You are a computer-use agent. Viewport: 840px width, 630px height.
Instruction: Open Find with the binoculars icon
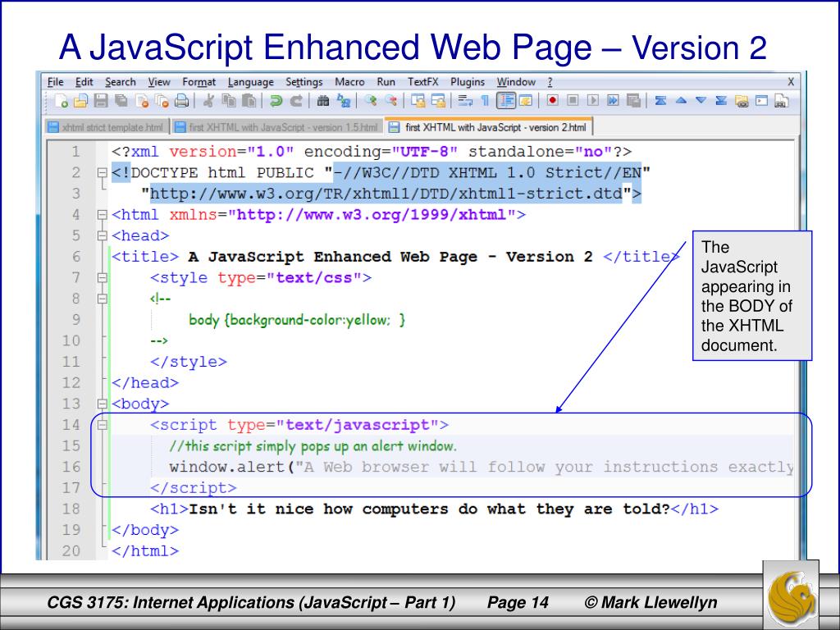click(x=323, y=100)
